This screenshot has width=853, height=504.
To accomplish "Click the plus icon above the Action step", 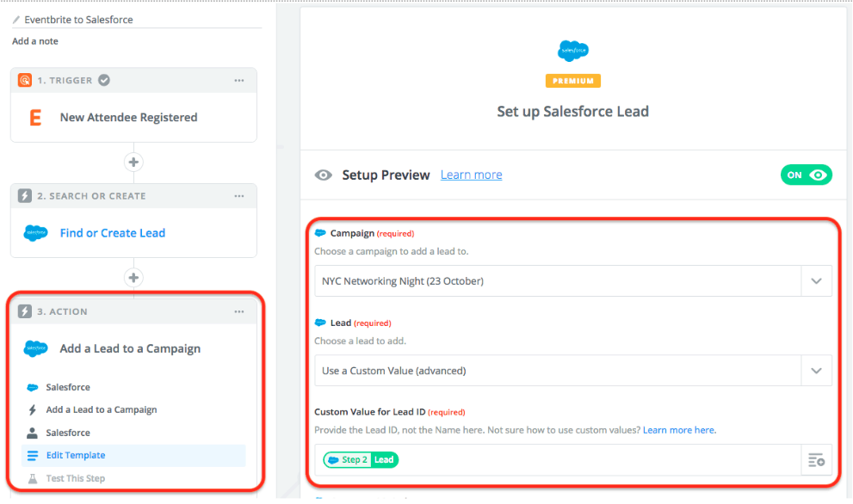I will (x=133, y=278).
